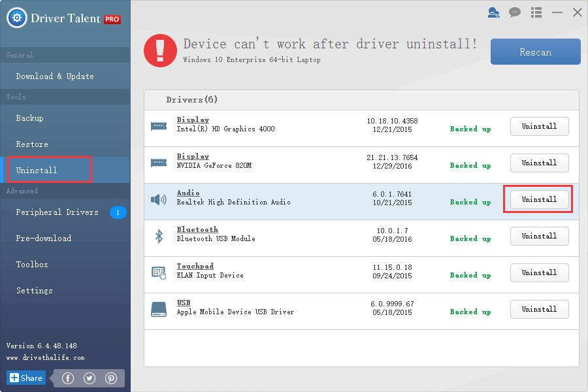The image size is (588, 392).
Task: Click version 21.21.13.7654 of NVIDIA driver
Action: point(392,157)
